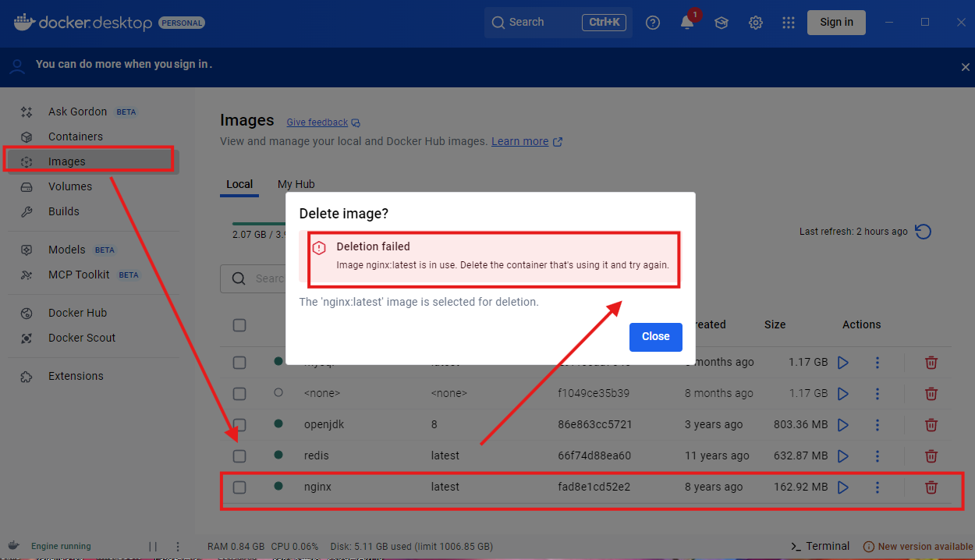
Task: Run the <none> image
Action: pos(842,393)
